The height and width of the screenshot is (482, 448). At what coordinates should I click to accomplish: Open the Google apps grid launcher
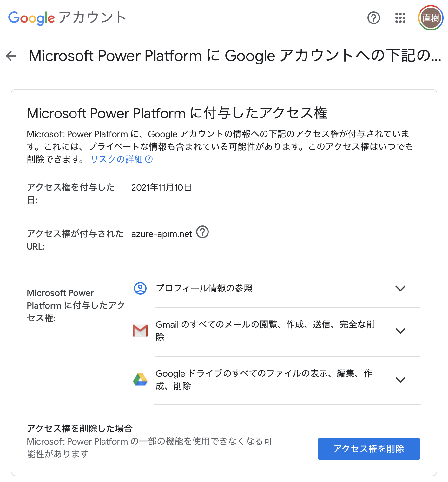pyautogui.click(x=400, y=18)
